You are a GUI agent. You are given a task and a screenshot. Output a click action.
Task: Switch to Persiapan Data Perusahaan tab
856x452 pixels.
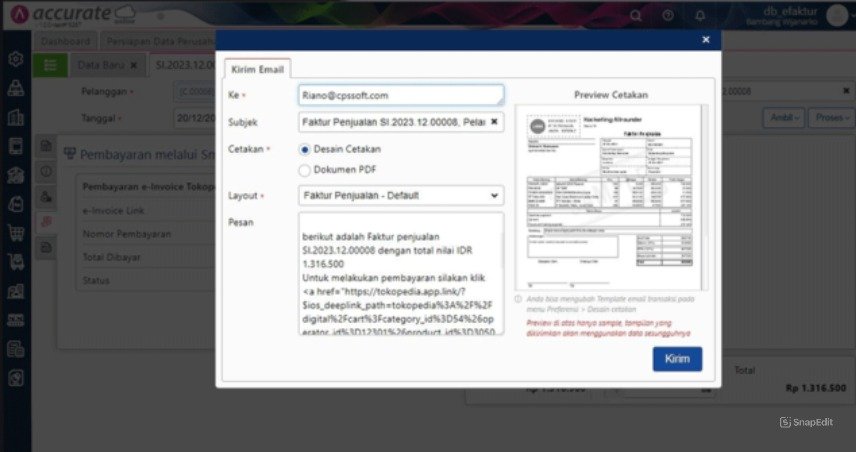(158, 41)
